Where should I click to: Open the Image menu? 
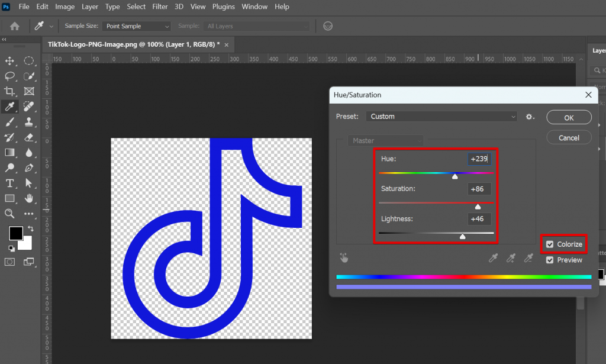(x=65, y=7)
